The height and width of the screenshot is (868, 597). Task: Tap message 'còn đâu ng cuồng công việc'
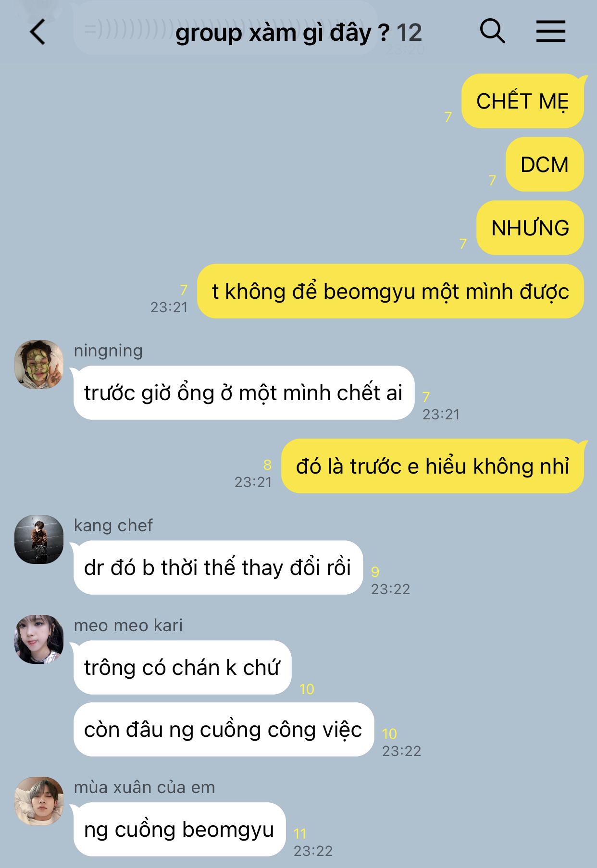pos(224,729)
